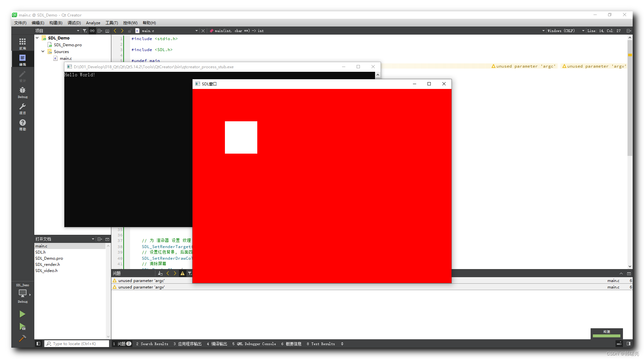The image size is (644, 359).
Task: Click the Type to locate search field
Action: (x=77, y=343)
